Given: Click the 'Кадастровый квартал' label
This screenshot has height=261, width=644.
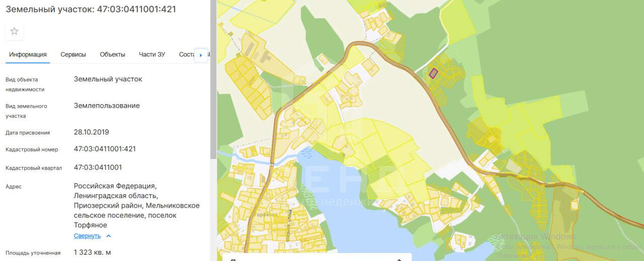Looking at the screenshot, I should tap(34, 168).
